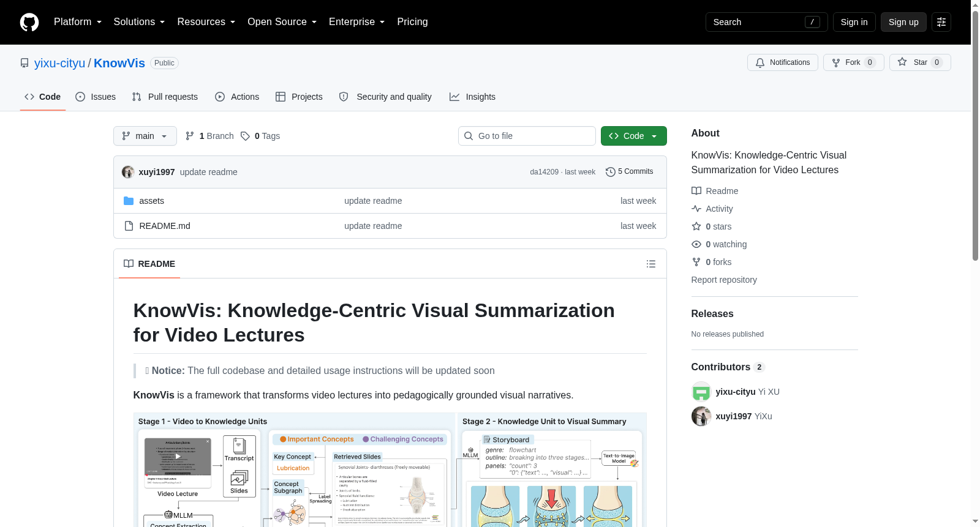Open the Releases heading link
The width and height of the screenshot is (980, 527).
click(712, 313)
